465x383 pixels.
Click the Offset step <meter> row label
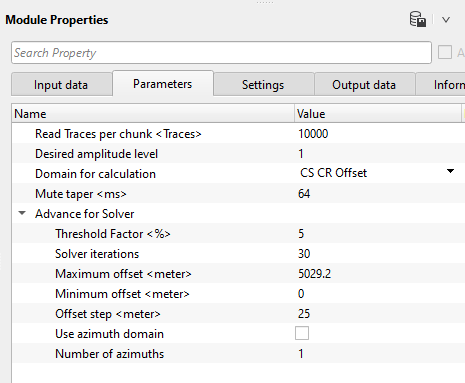tap(108, 314)
